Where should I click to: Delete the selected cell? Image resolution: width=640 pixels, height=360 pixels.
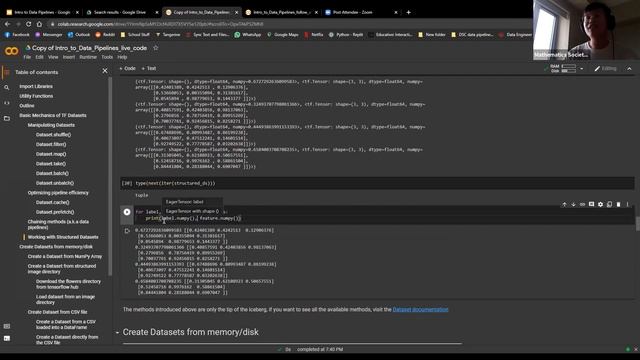tap(618, 204)
